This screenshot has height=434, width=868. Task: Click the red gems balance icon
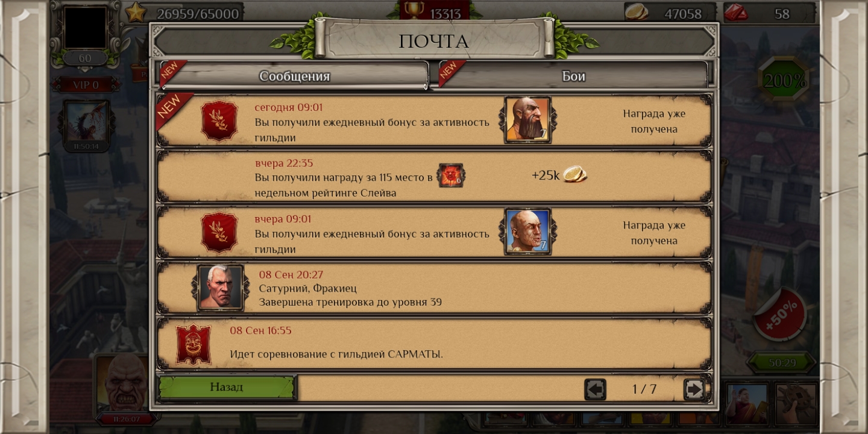pos(735,13)
